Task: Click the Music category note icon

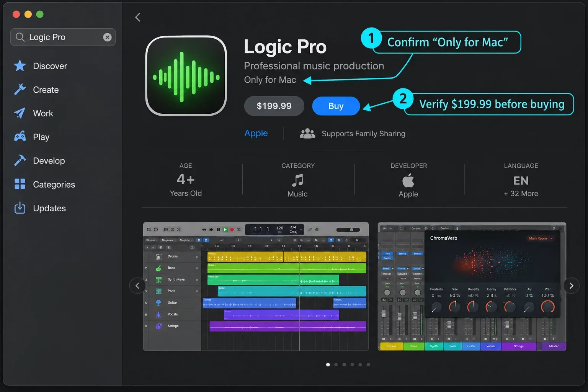Action: (297, 180)
